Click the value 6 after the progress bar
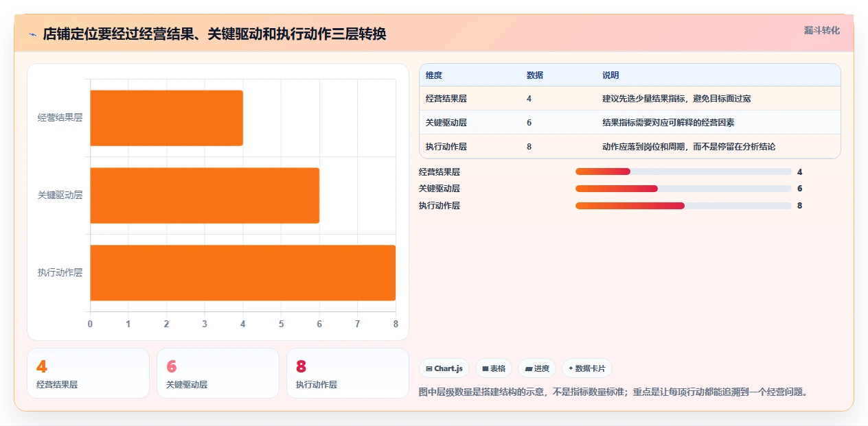This screenshot has width=868, height=426. [800, 189]
